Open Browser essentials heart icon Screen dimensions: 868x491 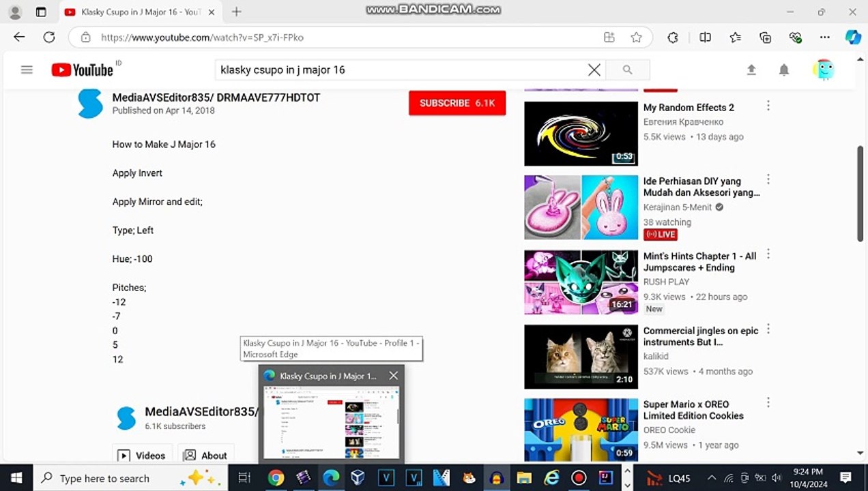point(795,38)
